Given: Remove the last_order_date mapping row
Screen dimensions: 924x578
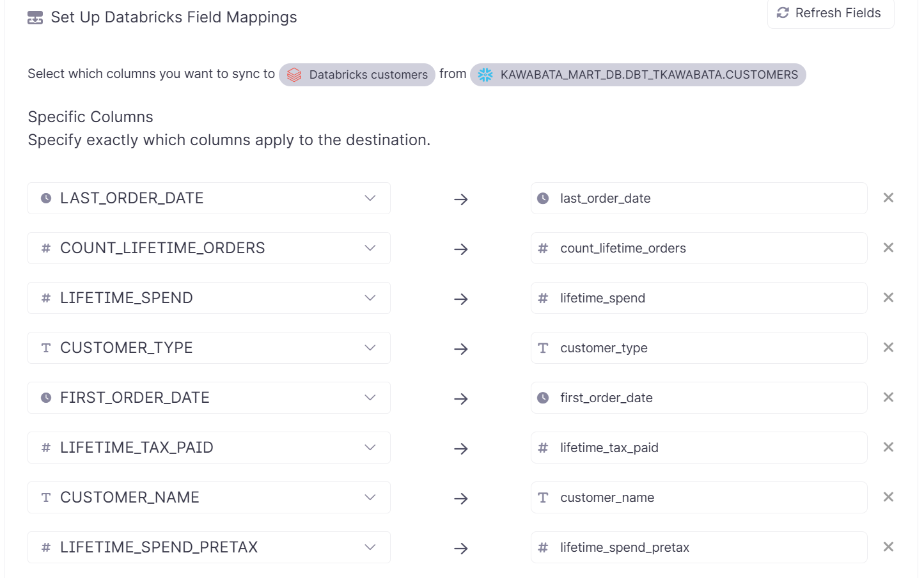Looking at the screenshot, I should click(x=888, y=198).
